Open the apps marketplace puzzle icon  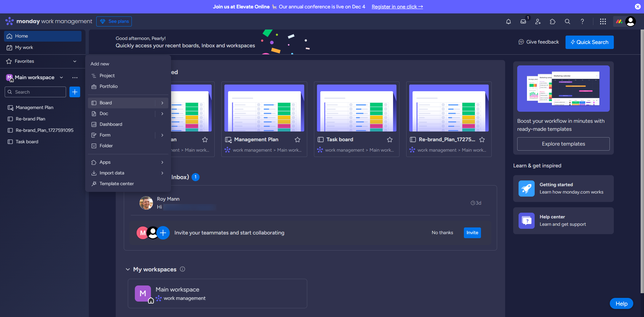(552, 21)
